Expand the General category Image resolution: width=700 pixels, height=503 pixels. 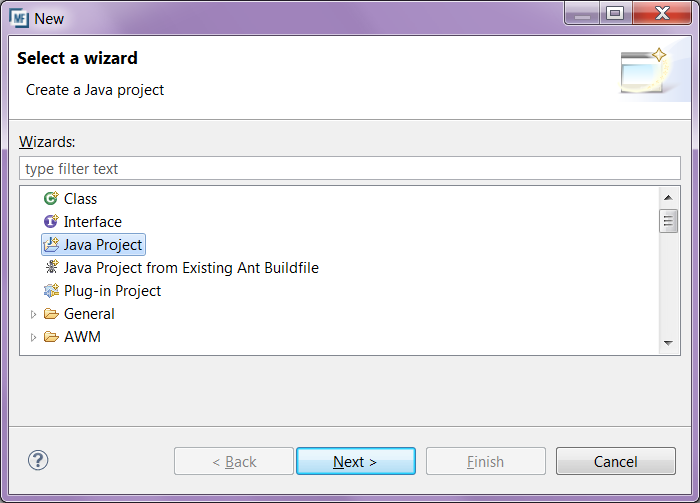[33, 314]
